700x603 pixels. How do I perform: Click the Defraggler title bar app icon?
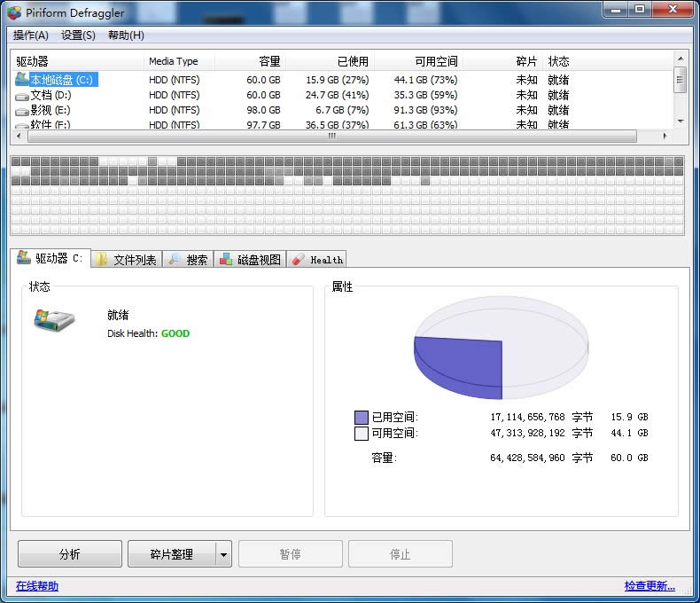tap(14, 11)
